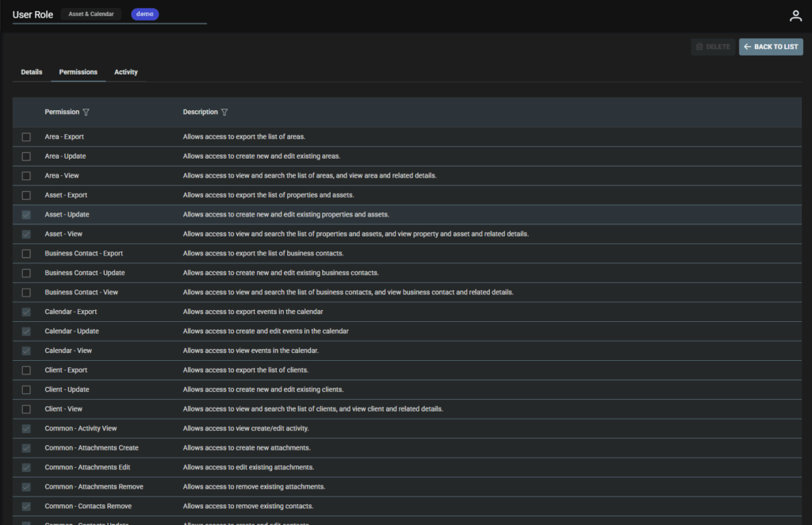The height and width of the screenshot is (525, 812).
Task: Uncheck the Calendar - Export checkbox
Action: pyautogui.click(x=26, y=312)
